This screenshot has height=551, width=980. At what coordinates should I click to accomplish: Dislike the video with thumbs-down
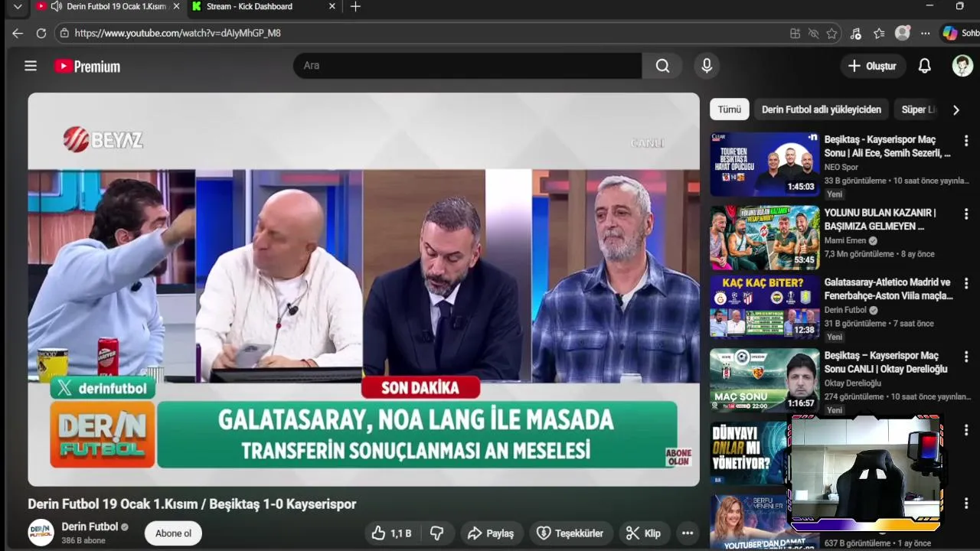[437, 533]
